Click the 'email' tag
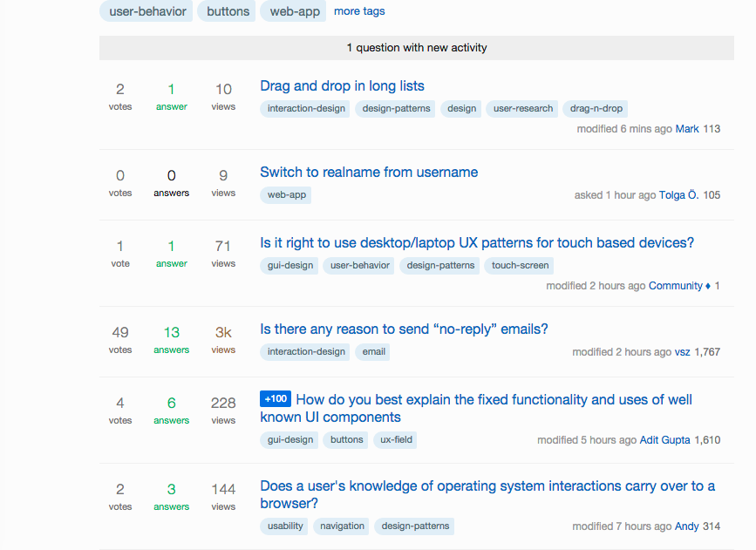756x550 pixels. click(373, 352)
